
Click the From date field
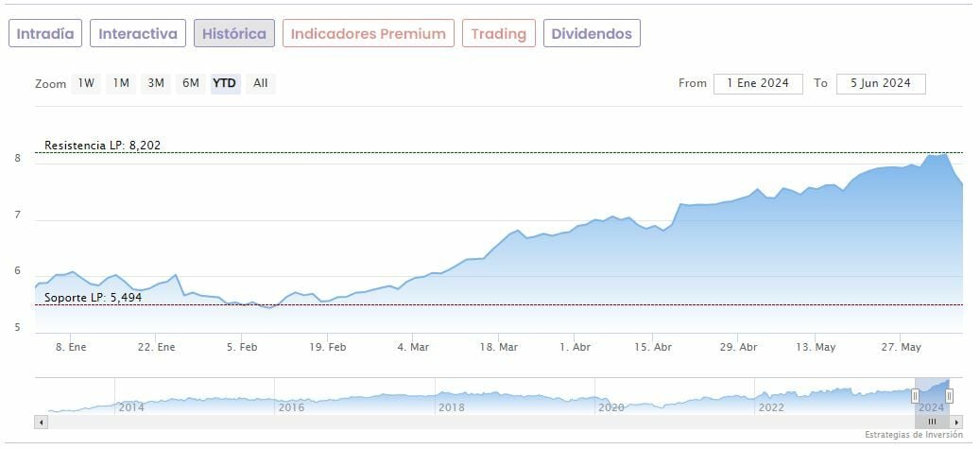[x=758, y=83]
